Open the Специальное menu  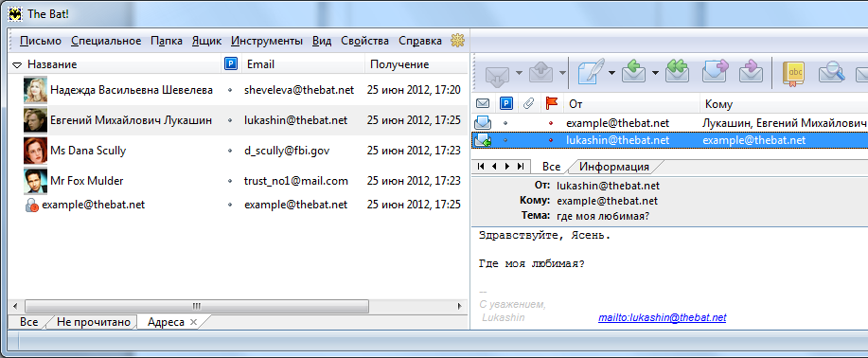click(x=106, y=41)
